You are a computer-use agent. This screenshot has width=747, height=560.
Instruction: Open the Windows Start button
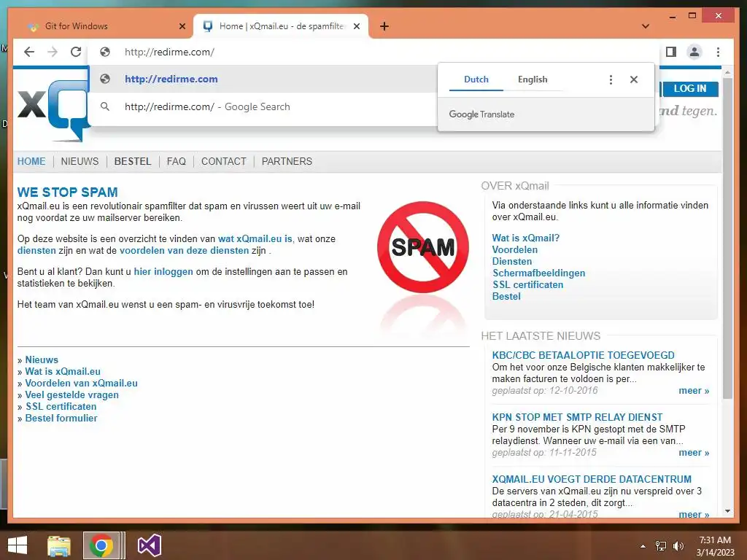(18, 545)
